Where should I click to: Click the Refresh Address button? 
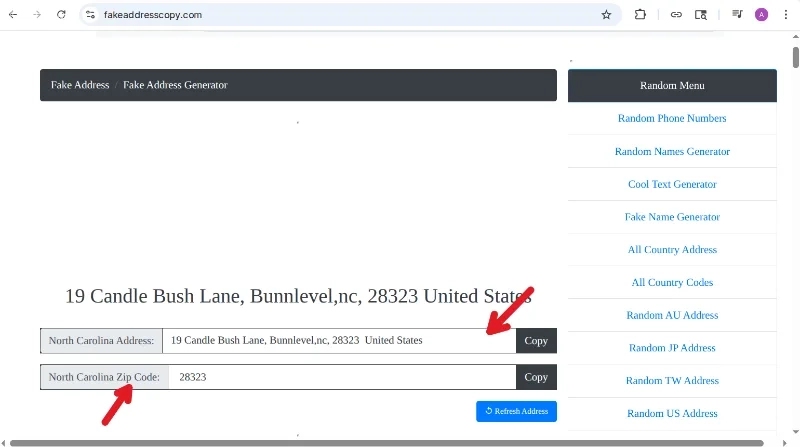tap(516, 411)
